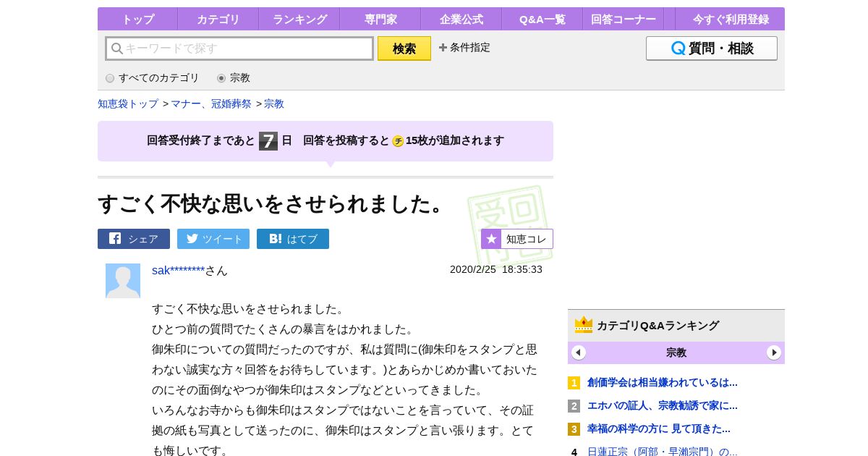This screenshot has height=456, width=868.
Task: Click the question title すごく不快な思いをさせられました。
Action: click(x=273, y=203)
